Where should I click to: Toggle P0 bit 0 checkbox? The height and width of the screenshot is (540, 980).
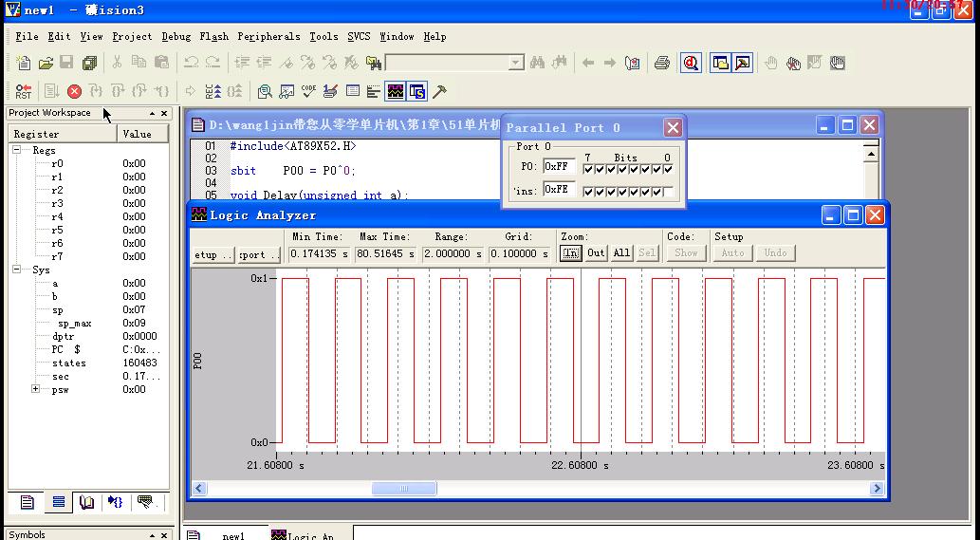coord(668,169)
